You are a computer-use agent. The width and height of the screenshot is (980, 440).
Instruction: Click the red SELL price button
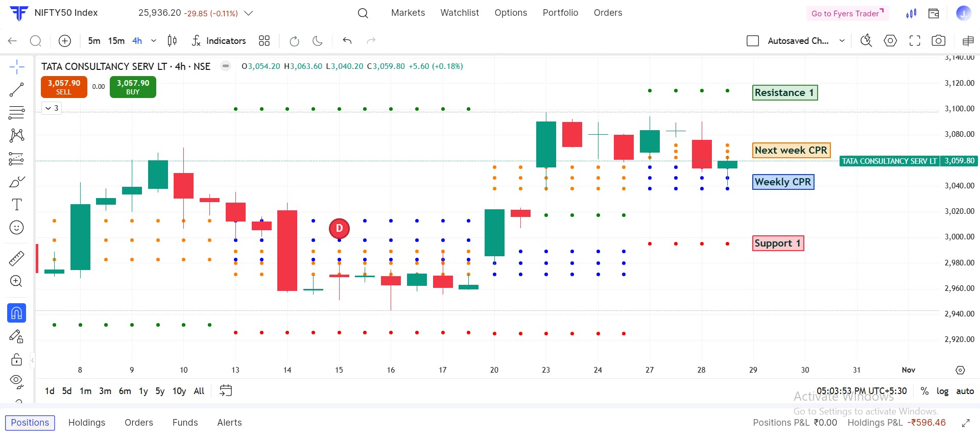tap(64, 87)
